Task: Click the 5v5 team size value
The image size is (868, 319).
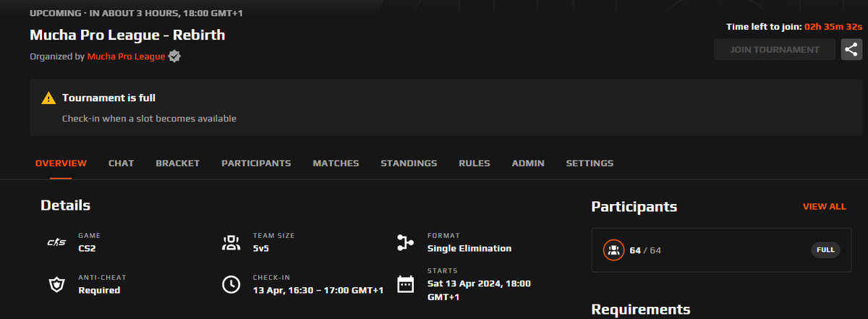Action: (263, 248)
